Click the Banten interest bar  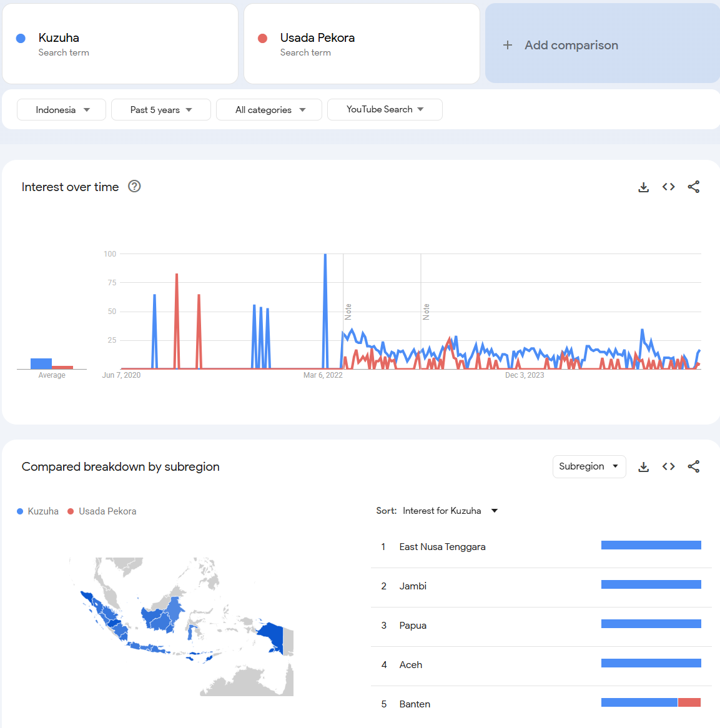point(651,702)
